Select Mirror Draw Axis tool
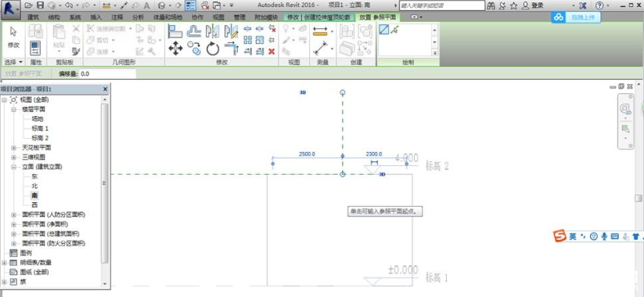Viewport: 644px width, 297px height. (232, 31)
